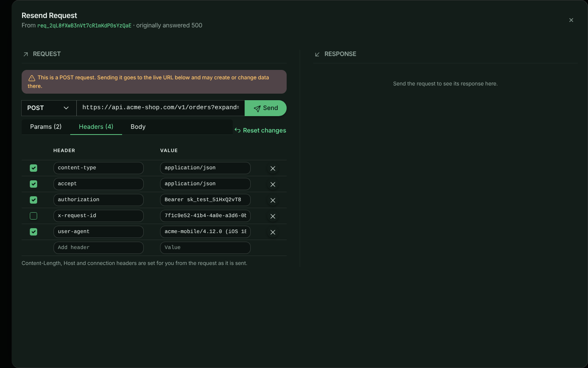Uncheck the content-type header checkbox
Viewport: 588px width, 368px height.
tap(33, 168)
